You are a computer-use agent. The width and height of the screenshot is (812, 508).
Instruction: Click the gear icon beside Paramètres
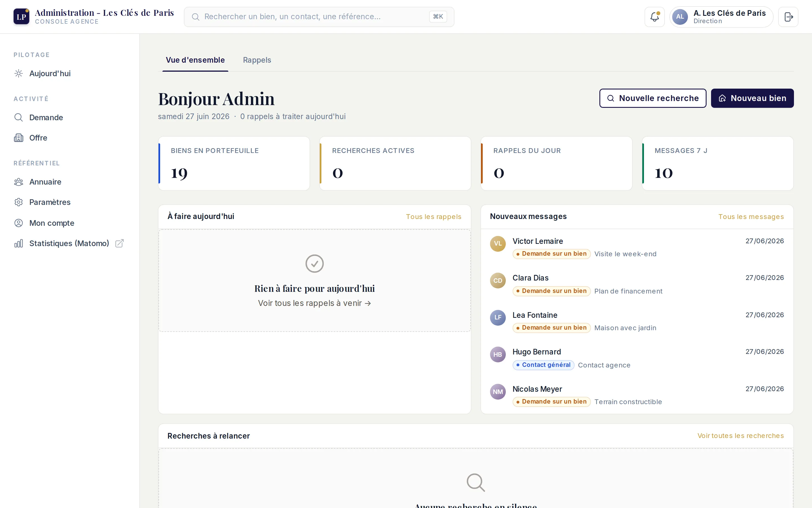click(19, 202)
